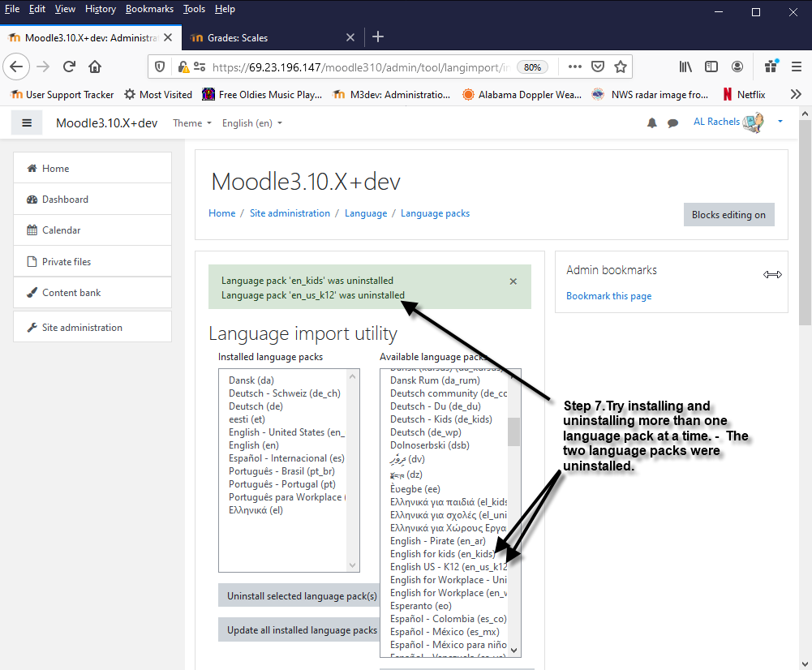Go to Home breadcrumb link
Image resolution: width=812 pixels, height=670 pixels.
[x=221, y=213]
